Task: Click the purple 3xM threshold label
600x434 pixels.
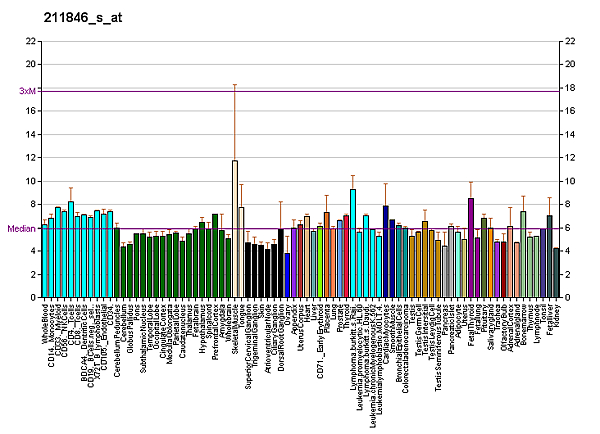Action: coord(27,91)
